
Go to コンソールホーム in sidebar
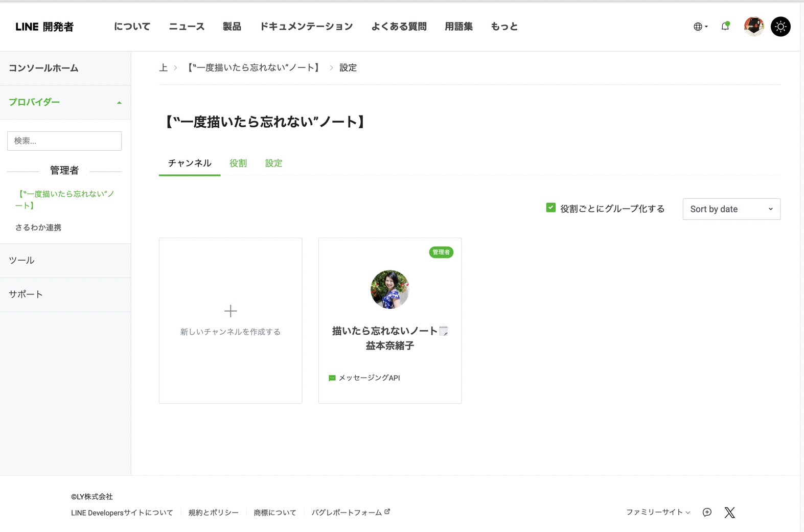(65, 68)
